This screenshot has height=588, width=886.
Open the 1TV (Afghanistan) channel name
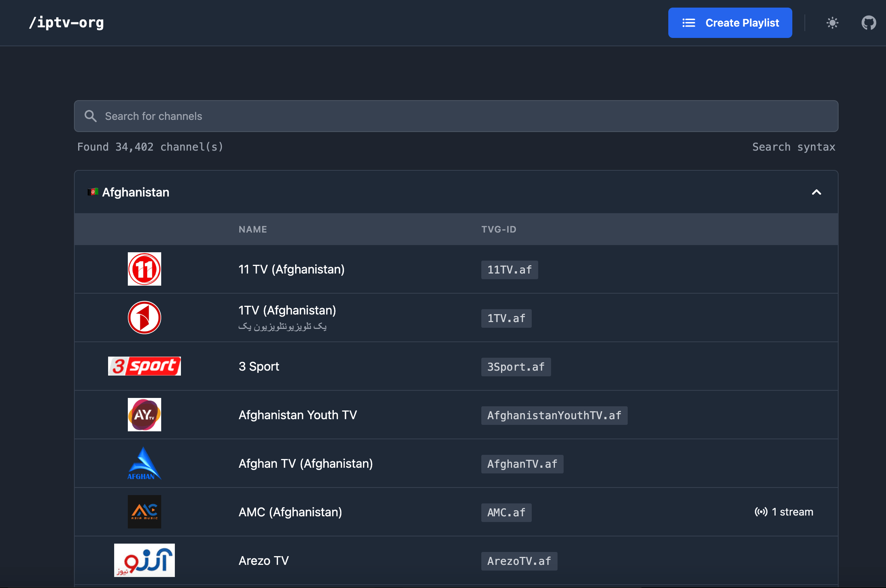pyautogui.click(x=287, y=310)
